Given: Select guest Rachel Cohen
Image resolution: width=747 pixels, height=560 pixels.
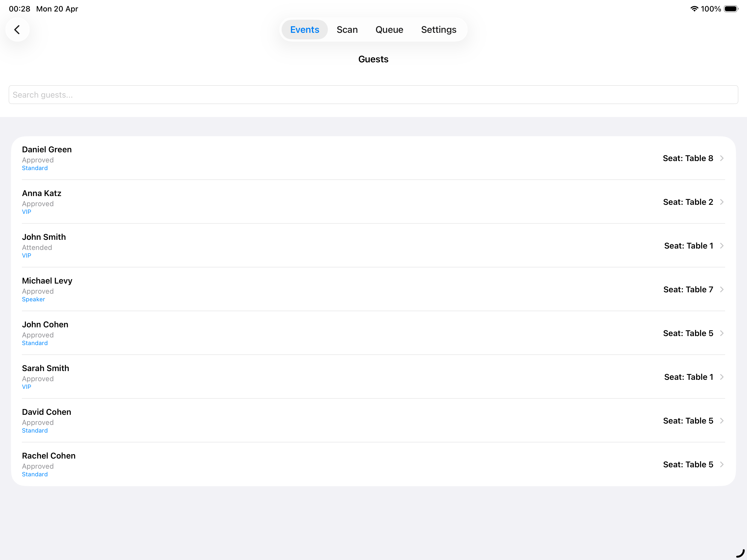Looking at the screenshot, I should [x=373, y=464].
